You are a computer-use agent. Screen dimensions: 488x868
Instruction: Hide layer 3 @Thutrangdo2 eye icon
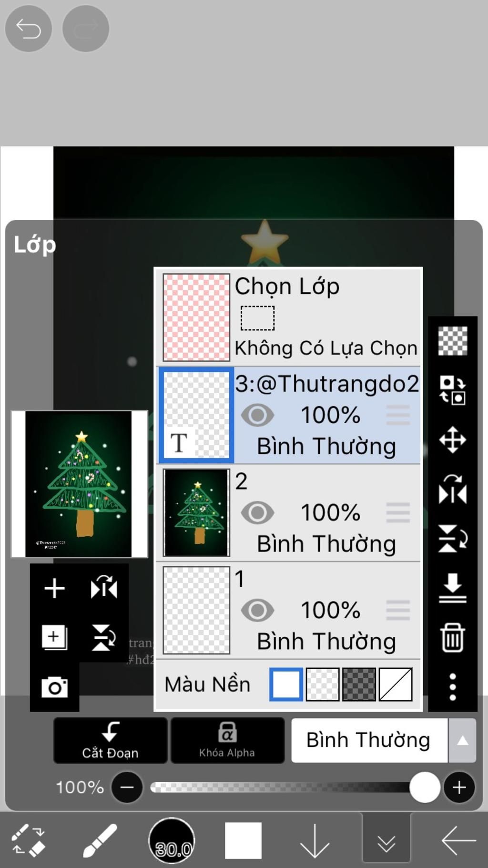(257, 415)
